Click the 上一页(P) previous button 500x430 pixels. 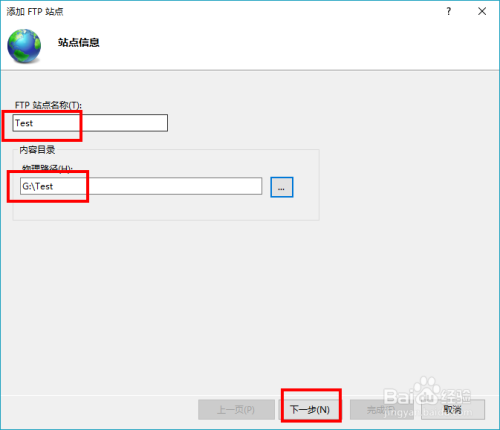click(x=236, y=409)
